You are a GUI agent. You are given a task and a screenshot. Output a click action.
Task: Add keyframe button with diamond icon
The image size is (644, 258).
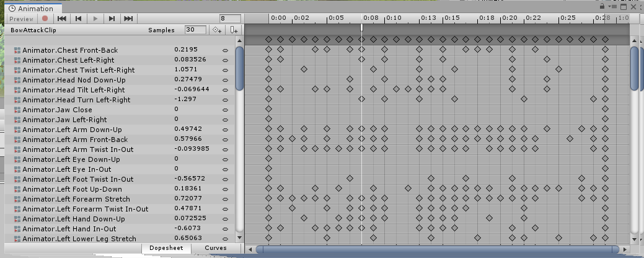click(216, 30)
